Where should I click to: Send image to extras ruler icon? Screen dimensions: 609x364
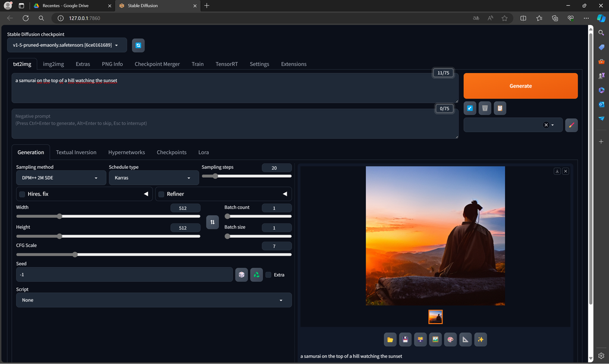[x=465, y=340]
